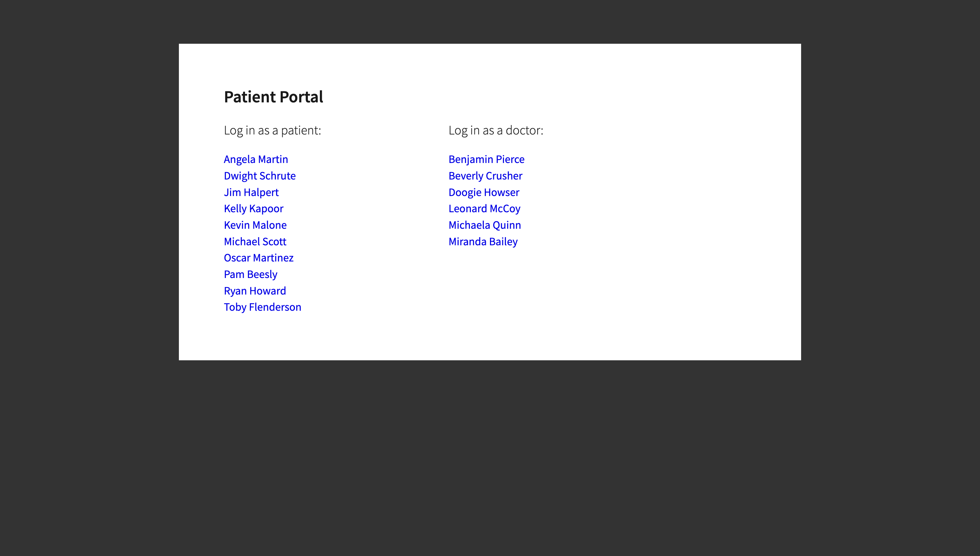Select Dwight Schrute patient link

tap(259, 176)
